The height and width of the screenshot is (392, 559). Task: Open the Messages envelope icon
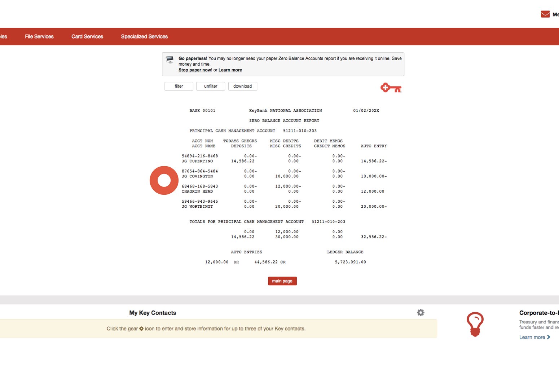coord(545,14)
